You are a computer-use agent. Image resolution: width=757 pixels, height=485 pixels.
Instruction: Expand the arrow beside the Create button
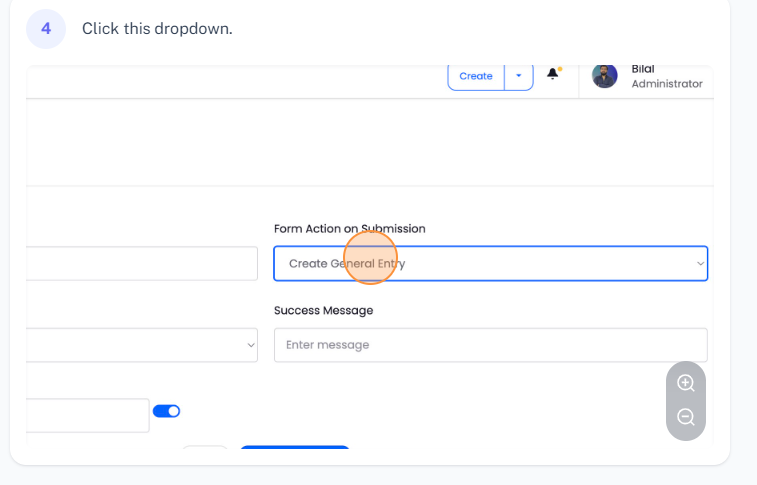(x=518, y=76)
